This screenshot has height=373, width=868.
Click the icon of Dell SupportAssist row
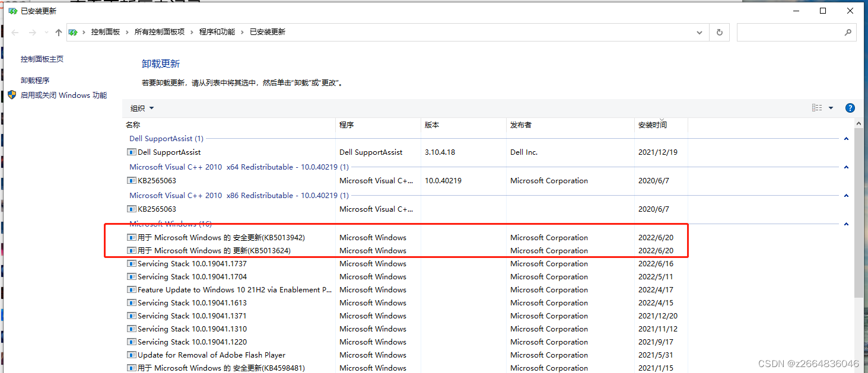(x=132, y=152)
